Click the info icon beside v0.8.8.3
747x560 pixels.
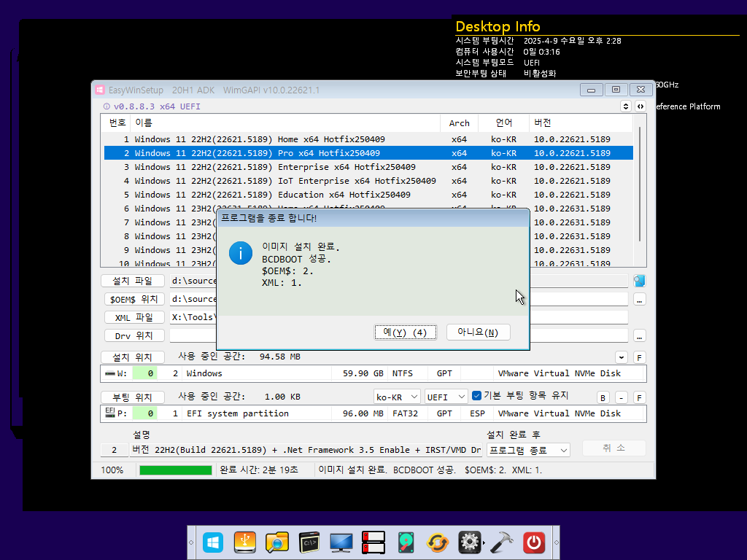107,106
